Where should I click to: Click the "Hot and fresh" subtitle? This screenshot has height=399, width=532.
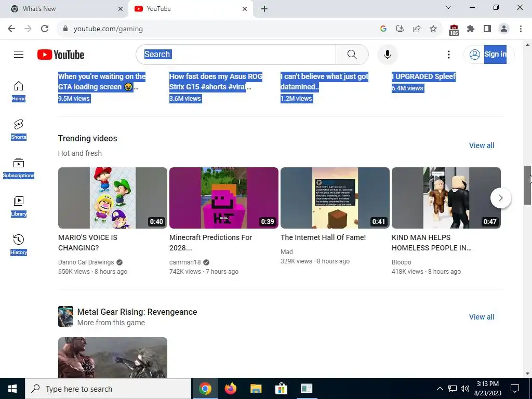tap(79, 153)
